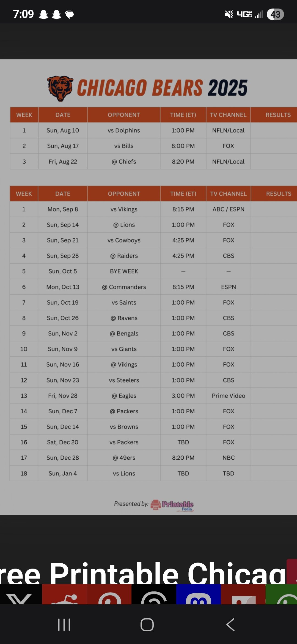The image size is (297, 644).
Task: Tap the Android back navigation arrow
Action: pos(230,624)
